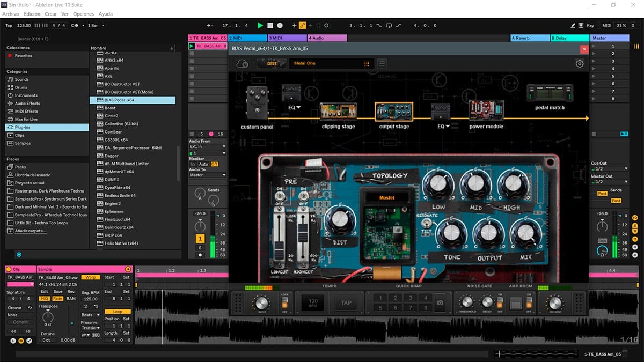Open the Metal One preset selector
This screenshot has height=362, width=644.
[x=331, y=63]
